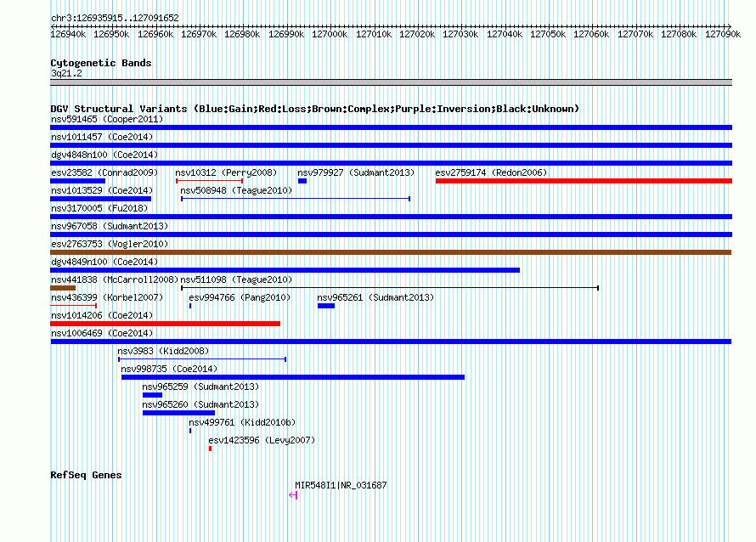Select the nsv499761 (Kidd2010b) label
Image resolution: width=756 pixels, height=542 pixels.
click(242, 422)
